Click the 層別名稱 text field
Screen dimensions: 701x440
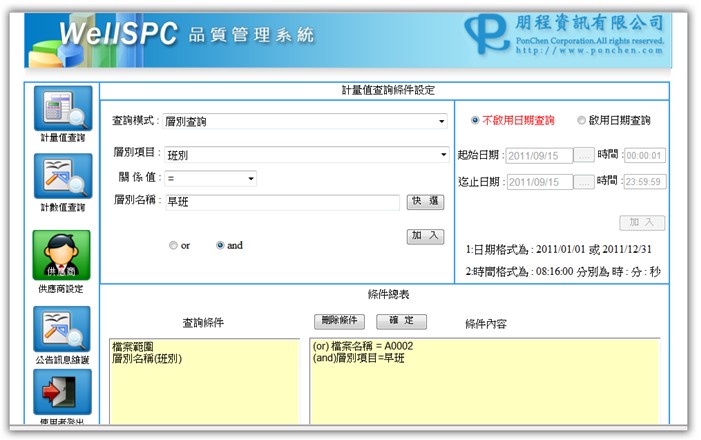point(282,202)
